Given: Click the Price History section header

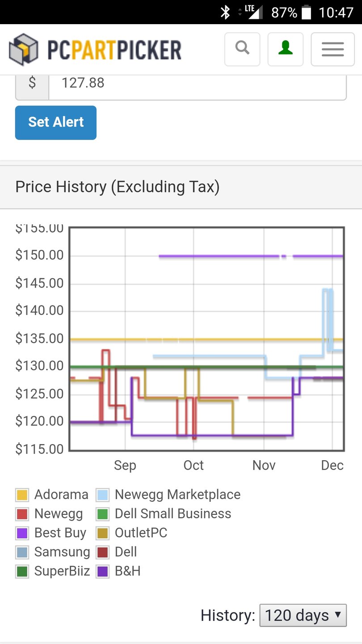Looking at the screenshot, I should (x=117, y=187).
